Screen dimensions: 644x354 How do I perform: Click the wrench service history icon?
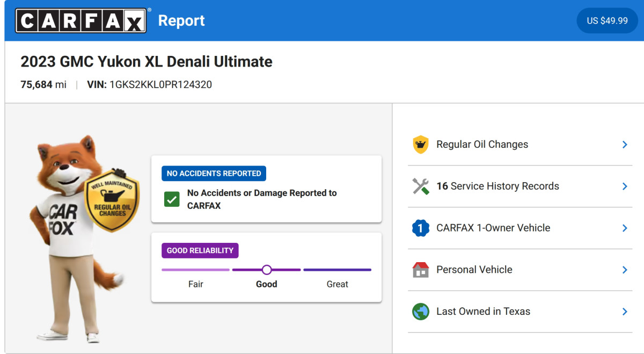[421, 186]
